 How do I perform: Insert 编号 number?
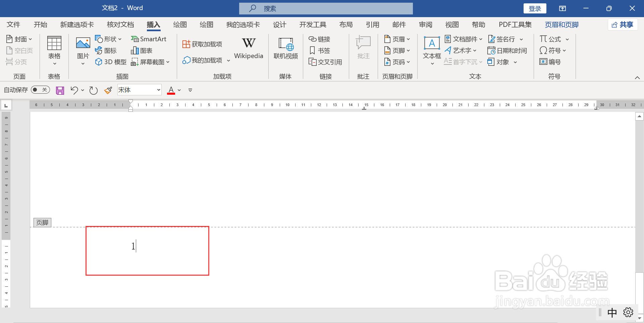click(550, 62)
